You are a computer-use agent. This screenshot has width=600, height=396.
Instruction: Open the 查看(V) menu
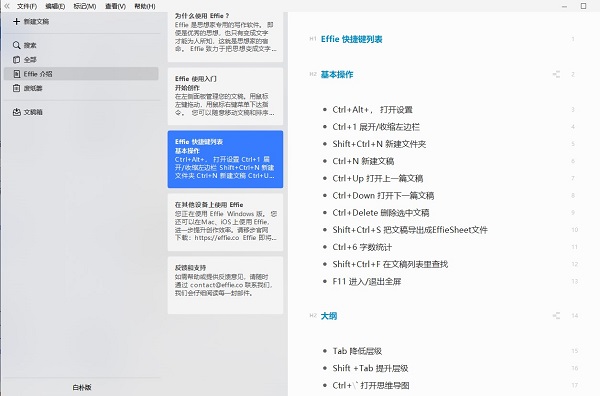coord(115,6)
